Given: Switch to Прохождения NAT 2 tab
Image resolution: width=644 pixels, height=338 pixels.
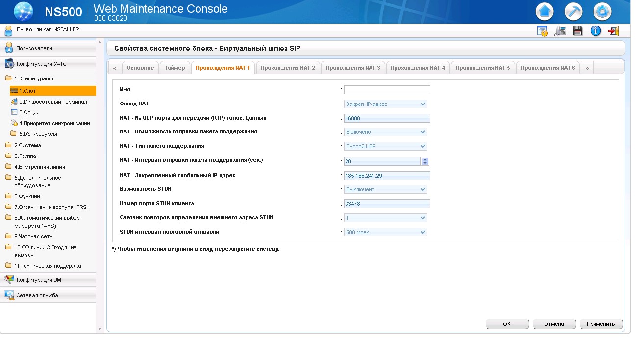Looking at the screenshot, I should 288,68.
